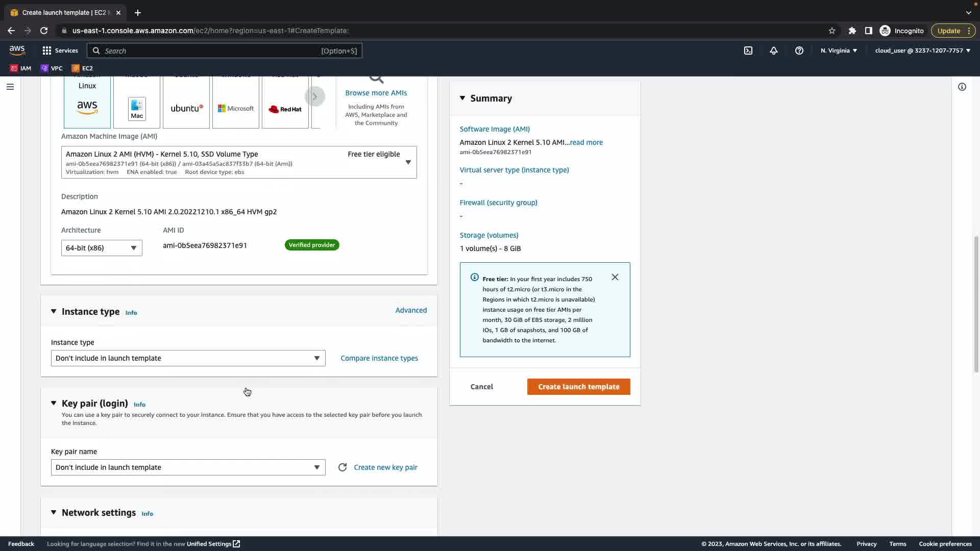Open AWS CloudShell icon in top navigation
Viewport: 980px width, 551px height.
click(x=748, y=51)
